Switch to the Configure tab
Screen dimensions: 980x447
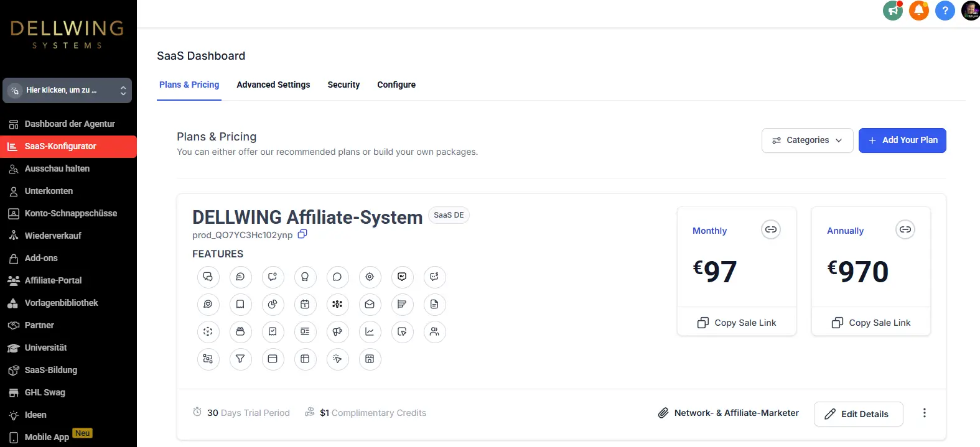pos(396,85)
